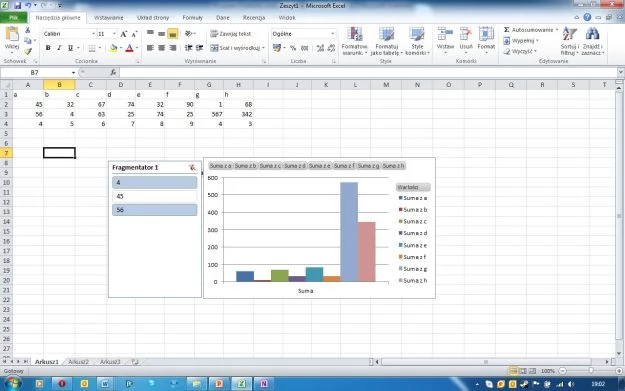The image size is (625, 391).
Task: Click the Italic formatting icon
Action: pyautogui.click(x=59, y=48)
